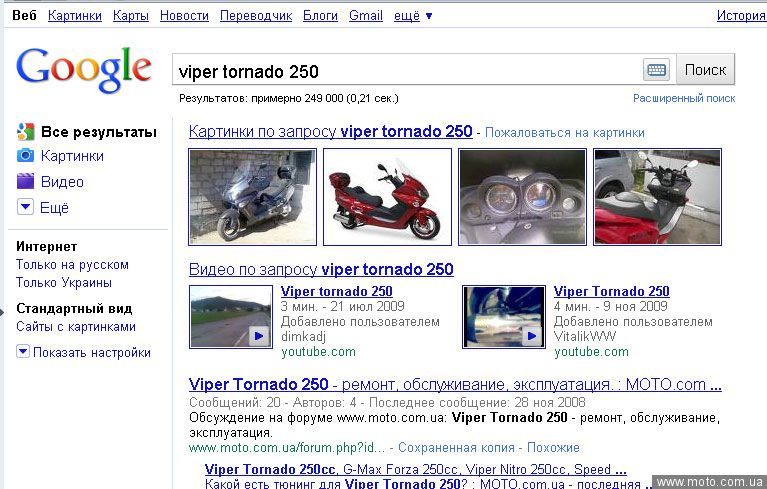The image size is (767, 489).
Task: Open 'Блоги' in the top bar
Action: [320, 16]
